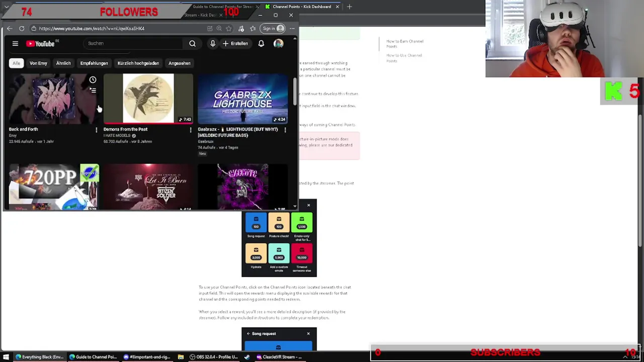Close the channel points rewards popup
This screenshot has height=362, width=644.
click(x=308, y=205)
